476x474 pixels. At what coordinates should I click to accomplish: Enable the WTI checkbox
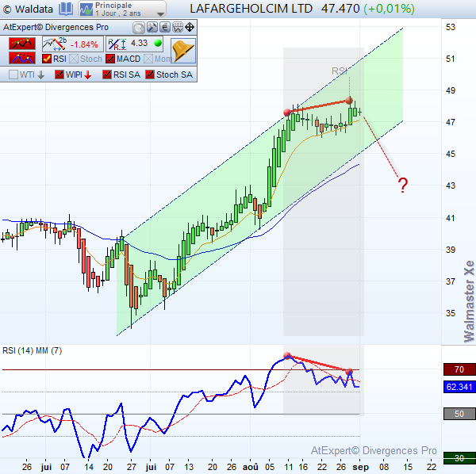pos(13,75)
